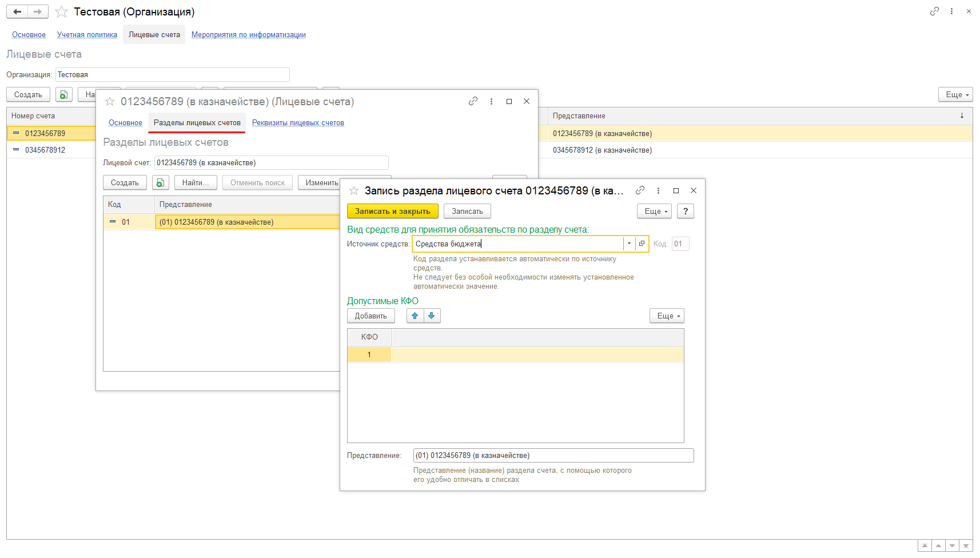Open the Еще menu of the main Лицевые счета list
The image size is (980, 558).
pyautogui.click(x=955, y=95)
